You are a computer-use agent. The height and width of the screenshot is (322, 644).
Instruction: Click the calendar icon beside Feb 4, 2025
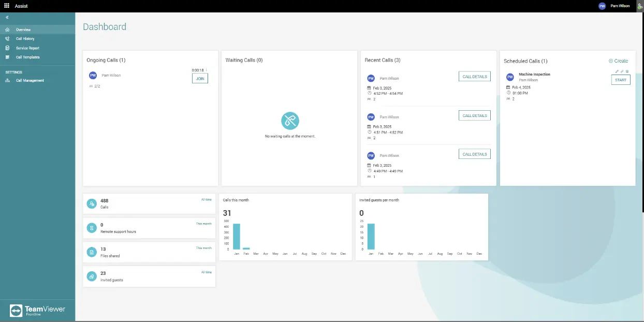pyautogui.click(x=508, y=87)
